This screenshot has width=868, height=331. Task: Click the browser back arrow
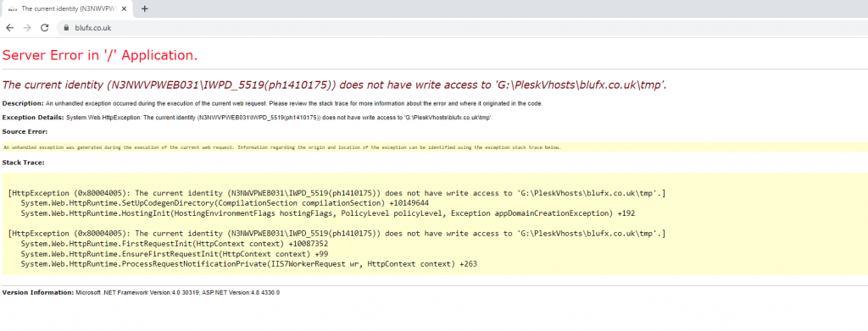pyautogui.click(x=9, y=28)
